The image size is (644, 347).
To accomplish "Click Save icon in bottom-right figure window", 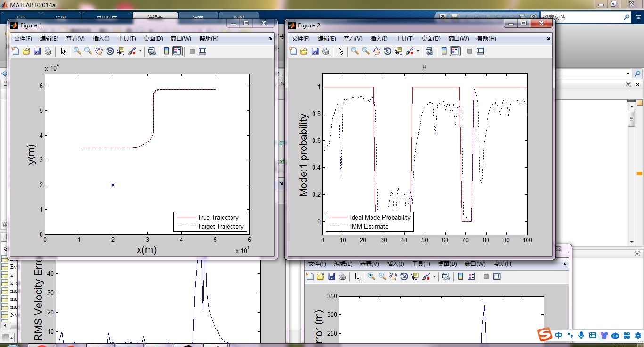I will (x=331, y=276).
